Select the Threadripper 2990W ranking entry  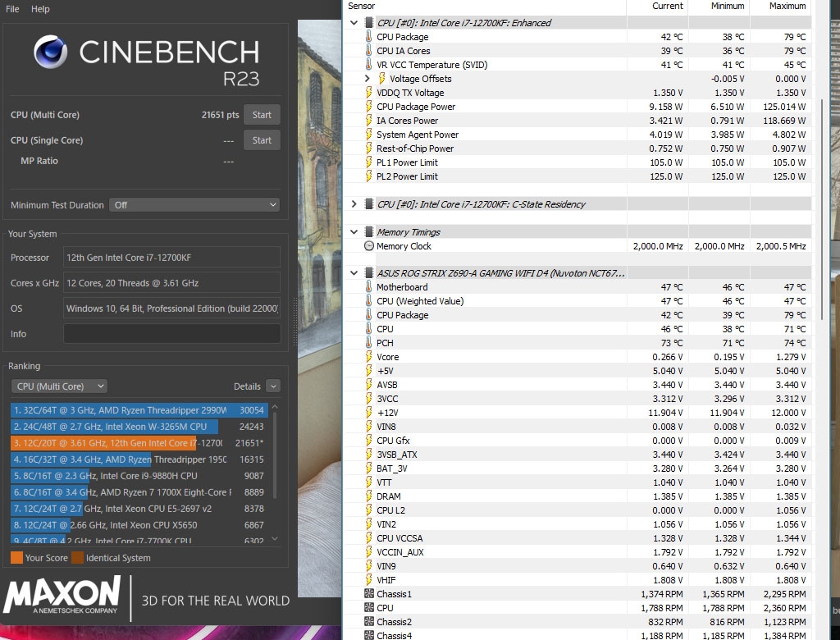(x=139, y=410)
